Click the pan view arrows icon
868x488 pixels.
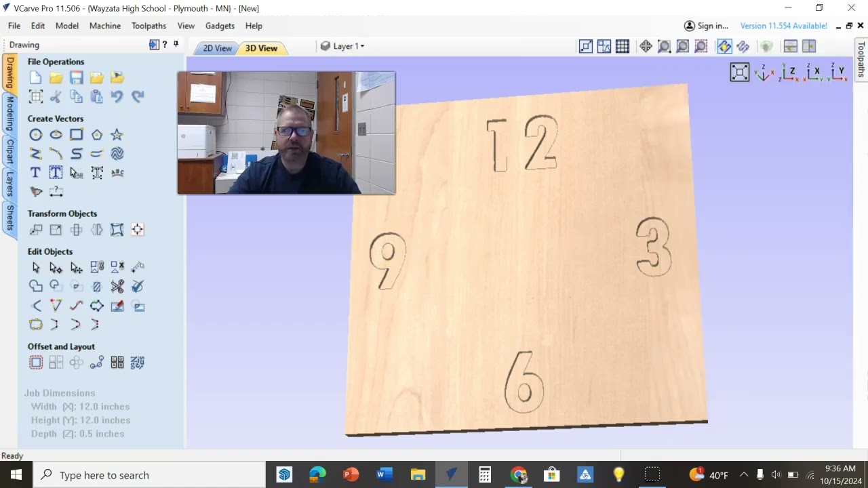[646, 46]
